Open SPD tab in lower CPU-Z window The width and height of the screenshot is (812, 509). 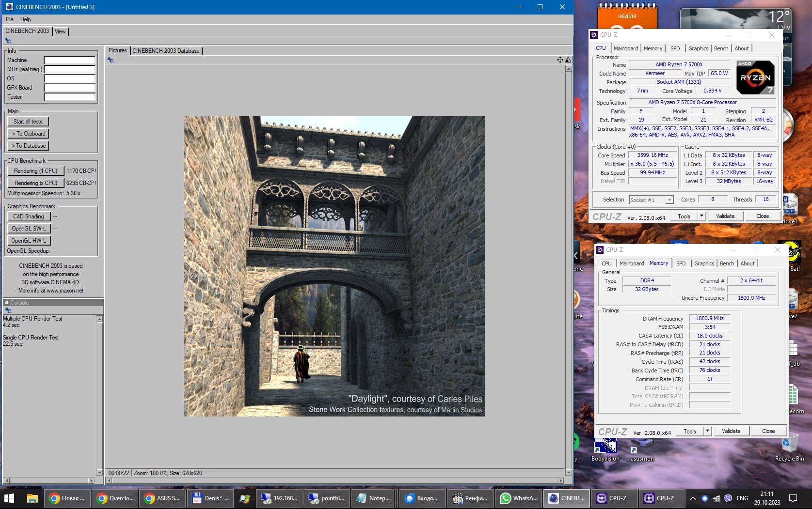tap(681, 263)
